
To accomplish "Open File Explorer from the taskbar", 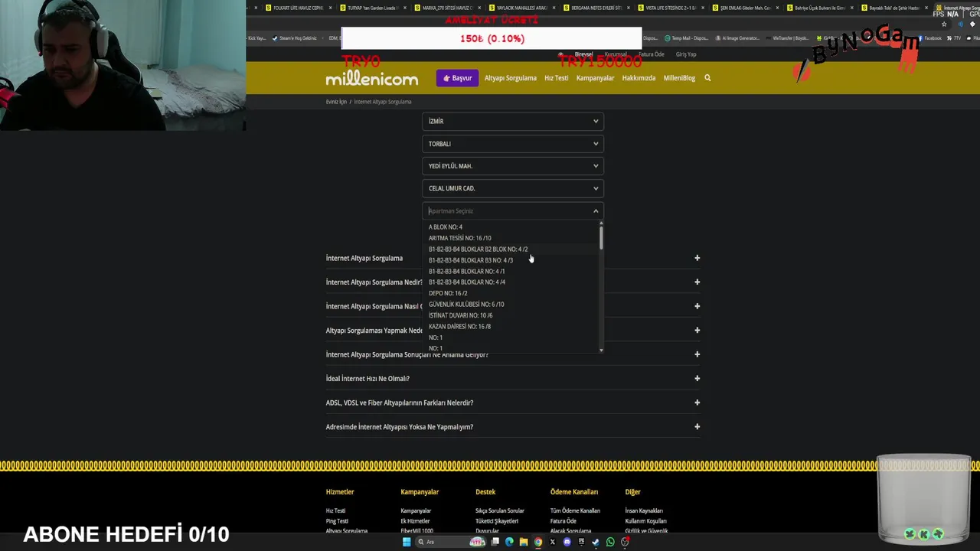I will point(524,542).
